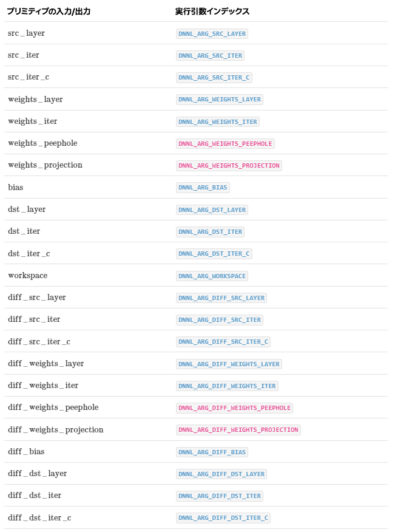395x532 pixels.
Task: Open the DNNL_ARG_SRC_LAYER link
Action: pos(212,34)
